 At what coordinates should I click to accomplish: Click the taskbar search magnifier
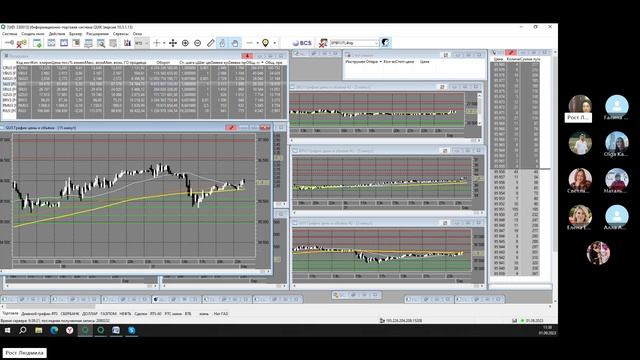coord(22,330)
